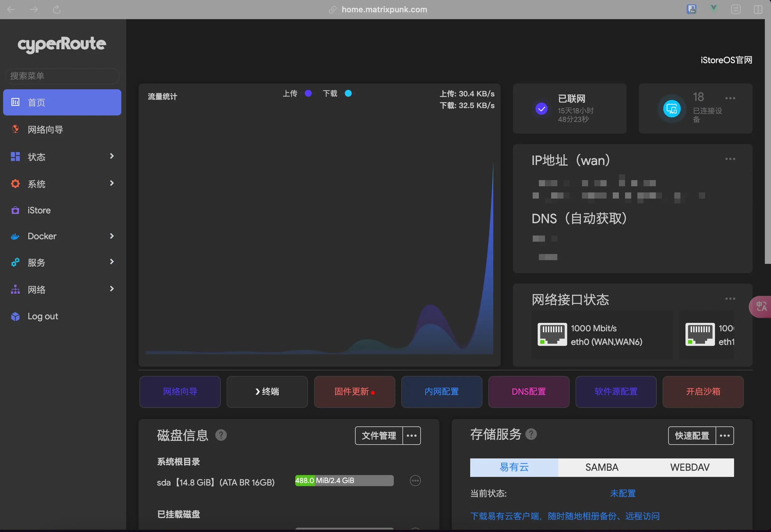The image size is (771, 532).
Task: Open the 终端 terminal shortcut button
Action: pyautogui.click(x=267, y=392)
